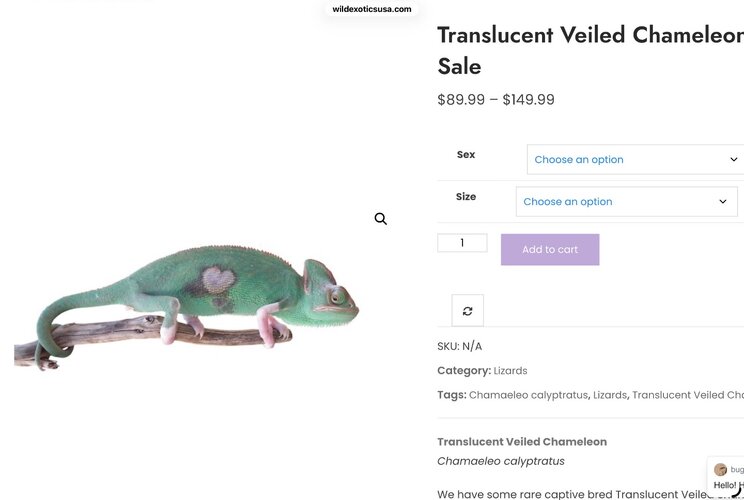Click the compare refresh arrows icon

click(x=467, y=311)
